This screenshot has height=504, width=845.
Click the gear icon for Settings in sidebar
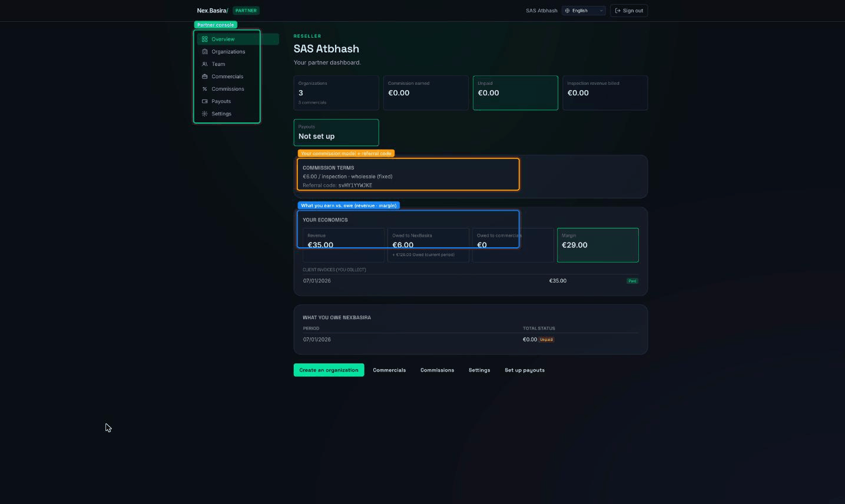tap(204, 114)
